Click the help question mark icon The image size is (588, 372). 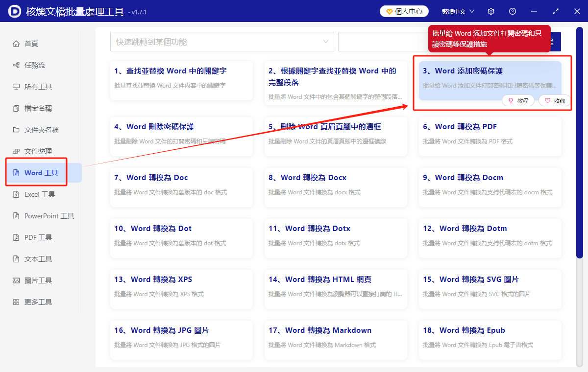click(512, 11)
